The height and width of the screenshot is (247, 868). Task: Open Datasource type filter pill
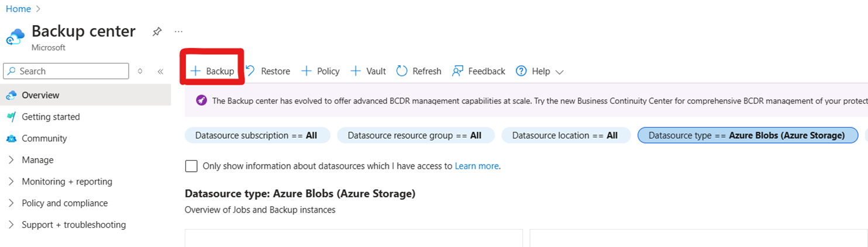pyautogui.click(x=746, y=135)
